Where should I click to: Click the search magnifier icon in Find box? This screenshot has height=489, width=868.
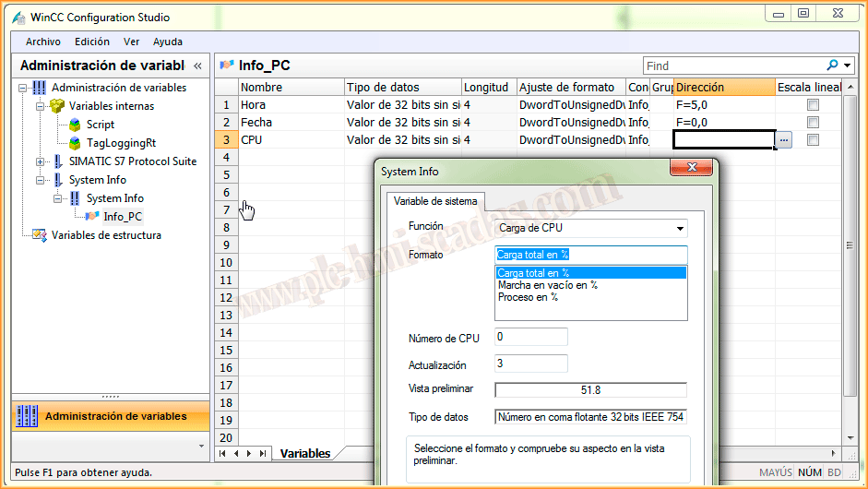pos(833,66)
